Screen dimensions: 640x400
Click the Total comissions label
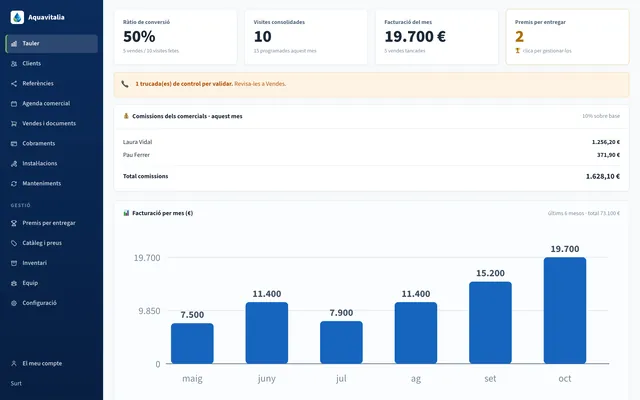[145, 176]
